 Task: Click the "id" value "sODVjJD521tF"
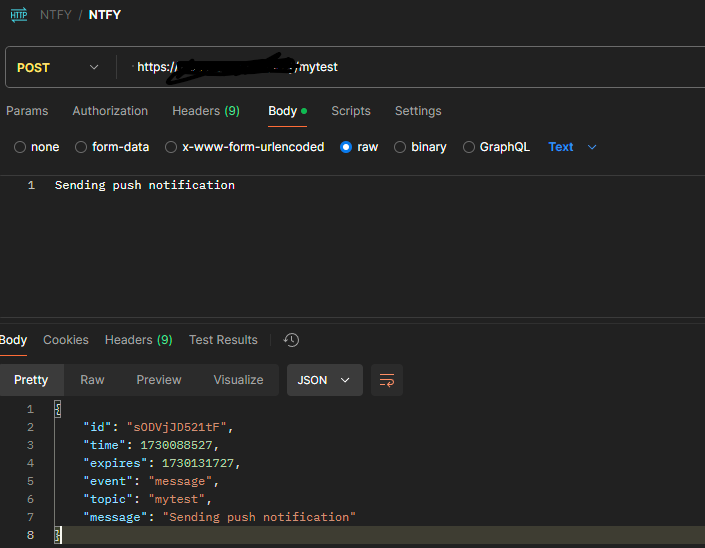point(176,427)
